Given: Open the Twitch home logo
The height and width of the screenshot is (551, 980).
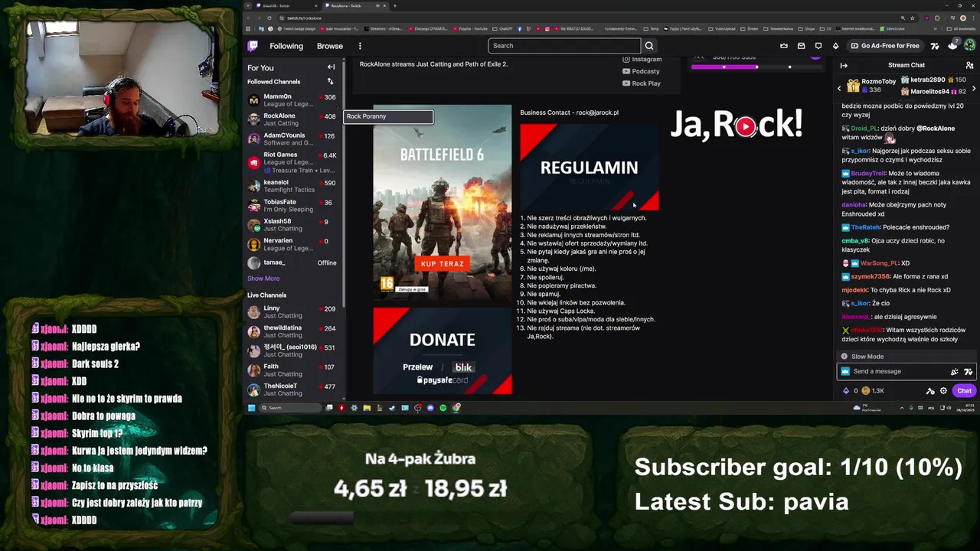Looking at the screenshot, I should tap(253, 46).
